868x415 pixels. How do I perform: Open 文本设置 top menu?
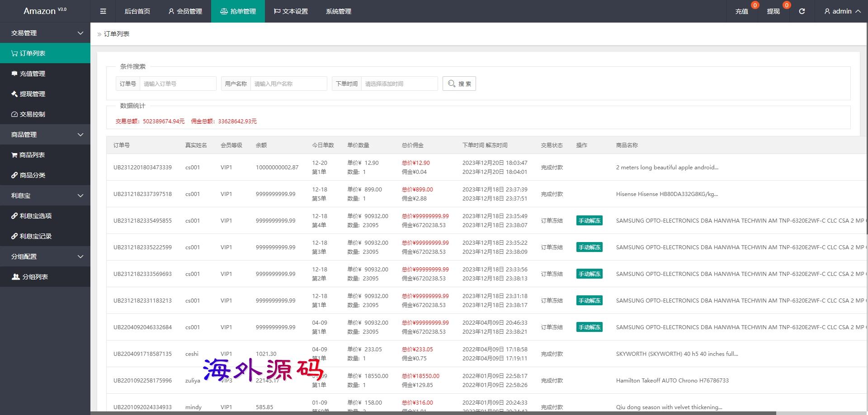click(x=291, y=11)
